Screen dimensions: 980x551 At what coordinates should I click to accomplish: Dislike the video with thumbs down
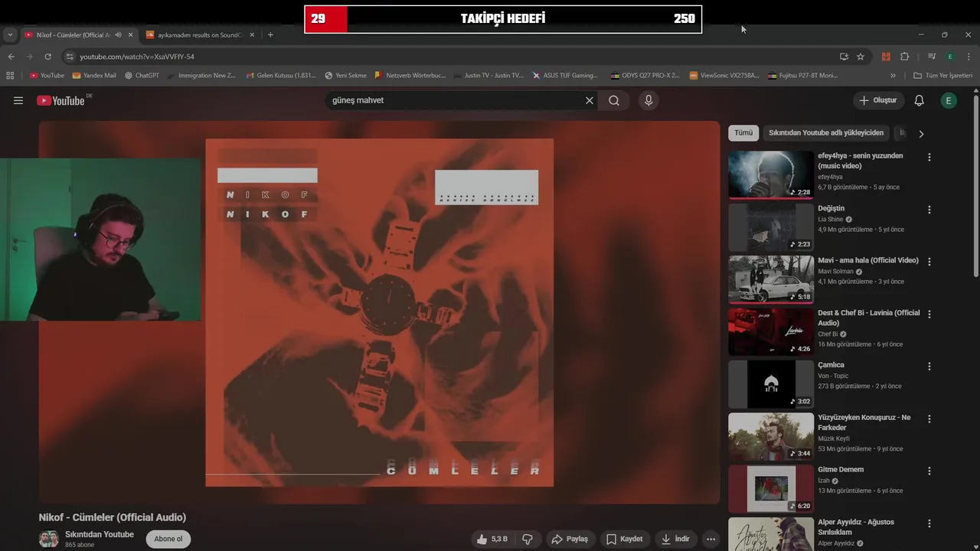528,539
